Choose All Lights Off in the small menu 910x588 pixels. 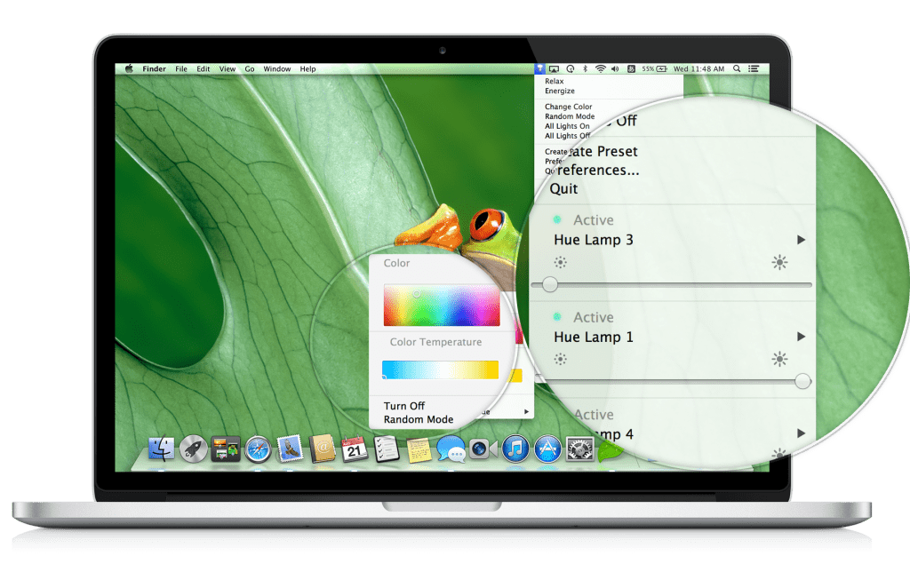tap(567, 136)
